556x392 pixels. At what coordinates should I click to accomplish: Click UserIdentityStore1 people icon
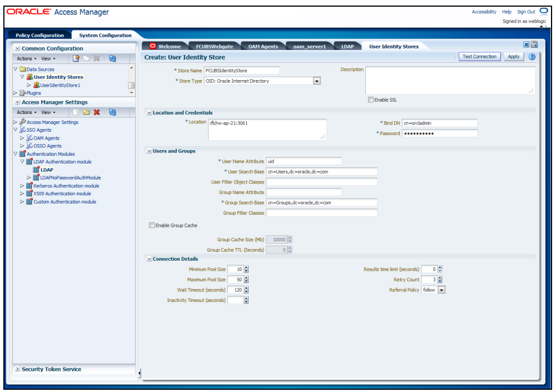[36, 85]
